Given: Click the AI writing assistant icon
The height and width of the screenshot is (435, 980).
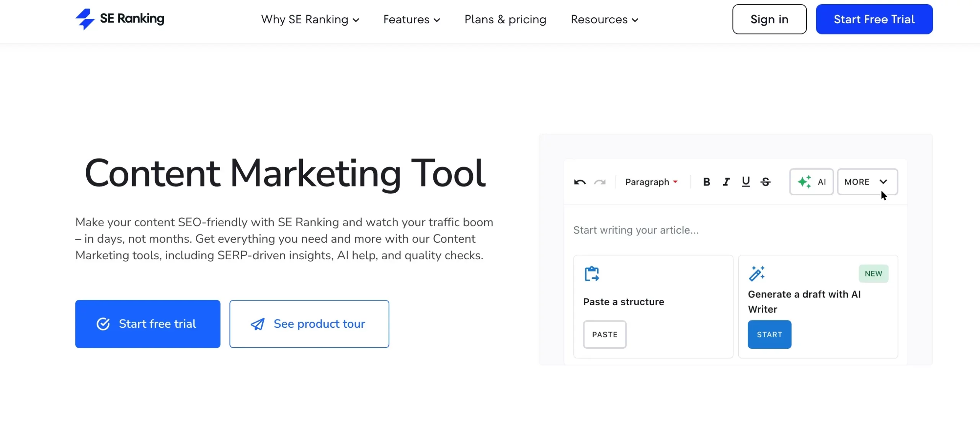Looking at the screenshot, I should click(811, 181).
